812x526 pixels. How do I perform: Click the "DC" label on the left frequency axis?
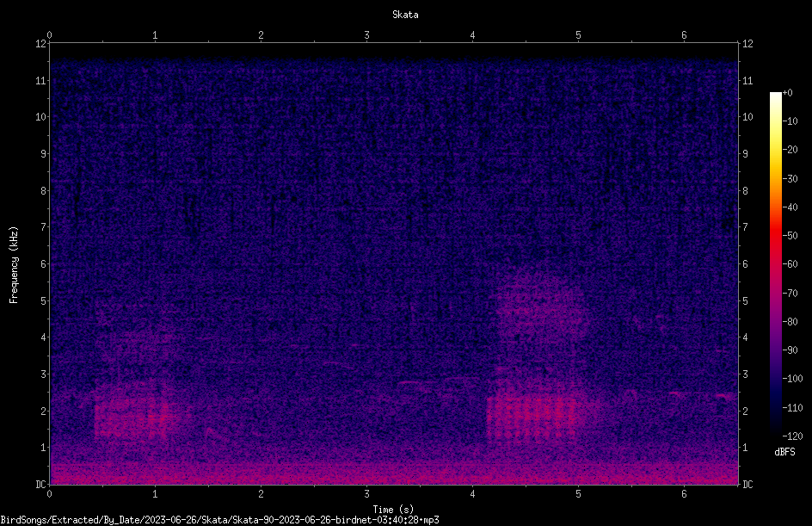(x=41, y=485)
